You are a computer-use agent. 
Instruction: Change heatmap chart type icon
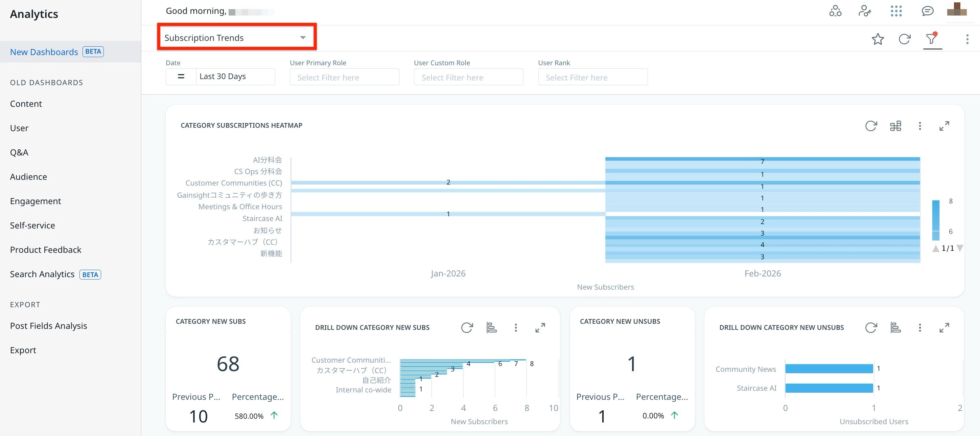895,126
